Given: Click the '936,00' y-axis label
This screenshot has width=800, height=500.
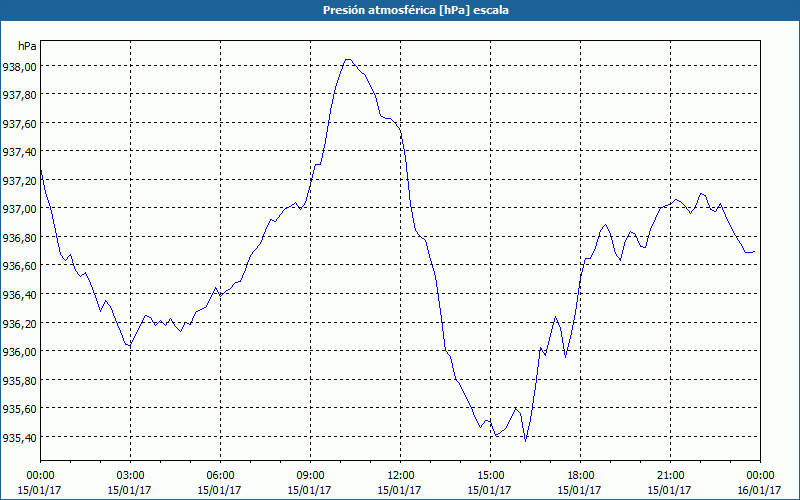Looking at the screenshot, I should pyautogui.click(x=18, y=352).
